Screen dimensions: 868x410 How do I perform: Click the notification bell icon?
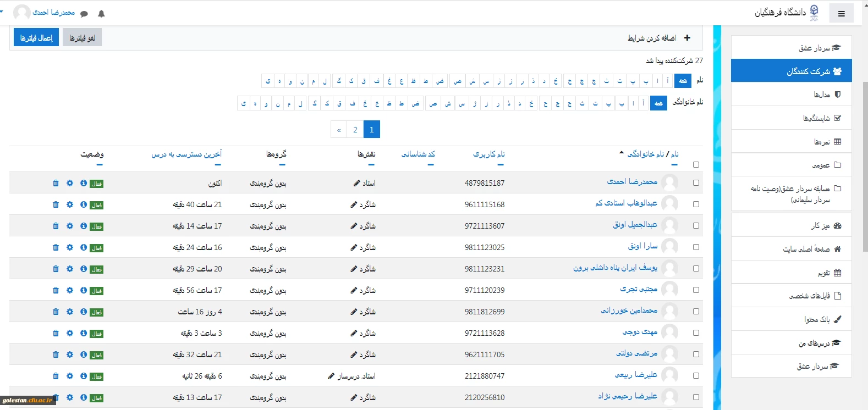(101, 14)
